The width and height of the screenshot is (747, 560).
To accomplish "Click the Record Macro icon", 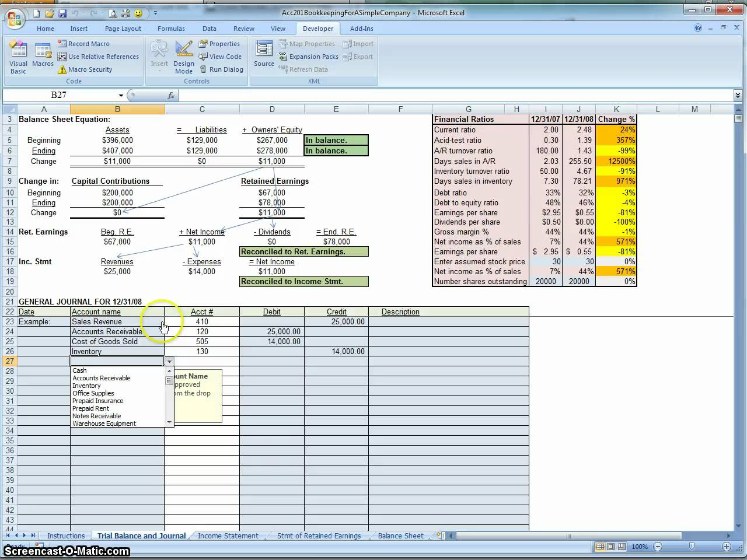I will coord(62,44).
